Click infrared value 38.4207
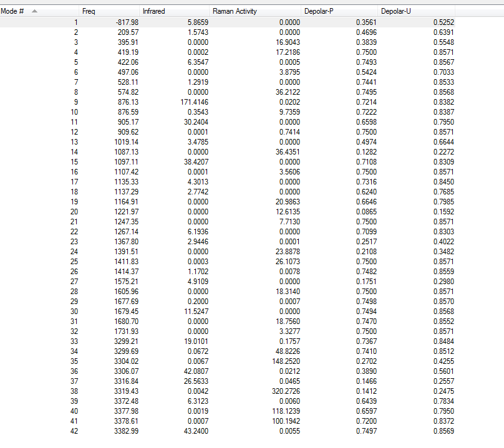Image resolution: width=504 pixels, height=448 pixels. coord(196,161)
